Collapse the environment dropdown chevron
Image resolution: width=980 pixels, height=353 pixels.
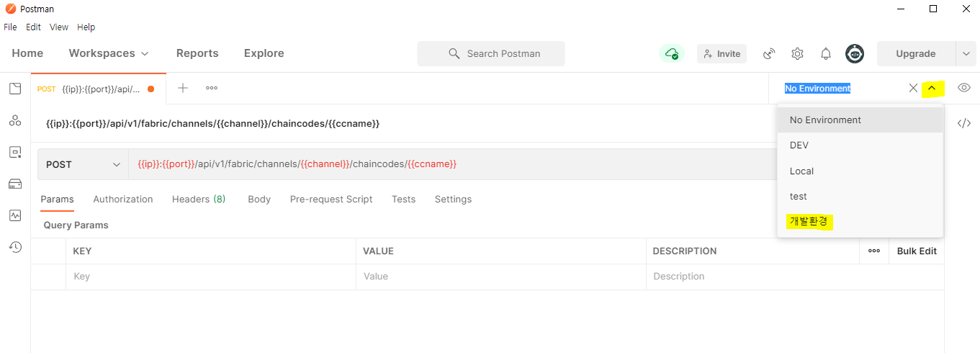click(x=932, y=88)
